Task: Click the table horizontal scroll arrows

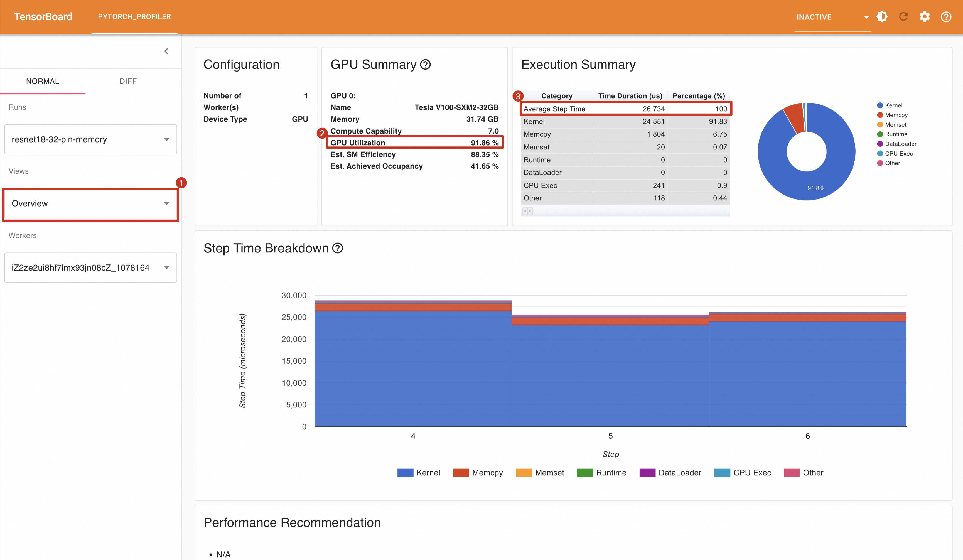Action: tap(527, 211)
